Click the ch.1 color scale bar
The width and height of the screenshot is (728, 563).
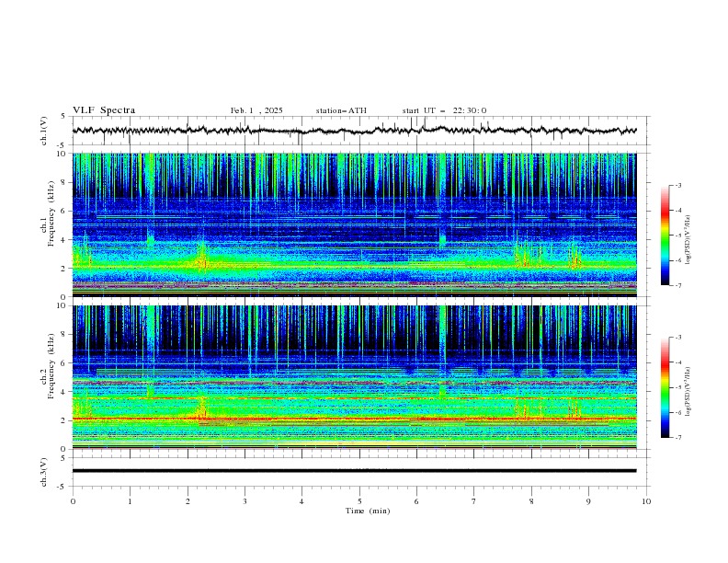(665, 236)
